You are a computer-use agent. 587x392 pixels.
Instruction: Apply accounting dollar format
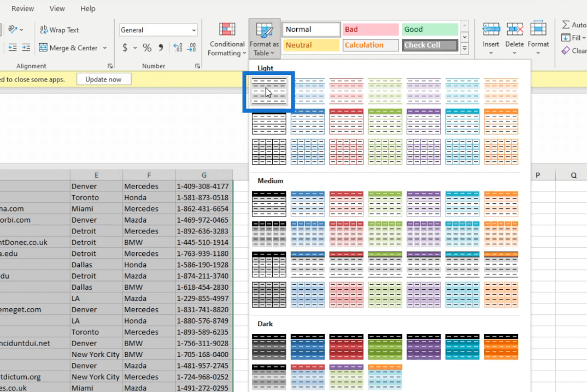125,48
